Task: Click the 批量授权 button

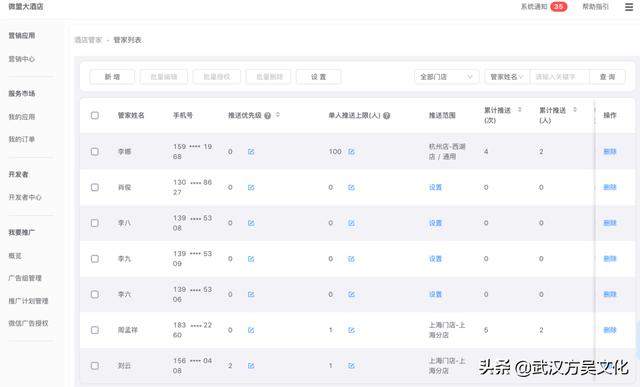Action: (217, 77)
